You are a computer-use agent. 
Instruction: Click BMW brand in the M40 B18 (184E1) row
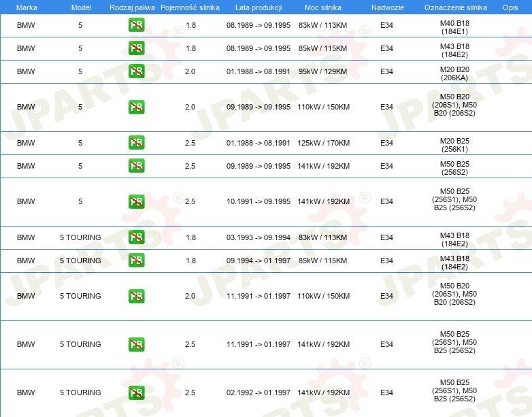26,25
